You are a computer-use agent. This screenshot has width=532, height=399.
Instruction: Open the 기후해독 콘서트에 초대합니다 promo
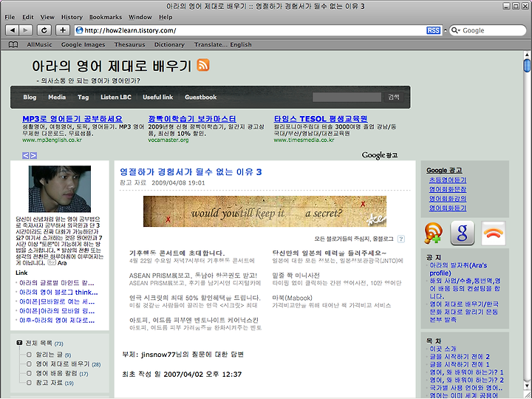click(177, 253)
